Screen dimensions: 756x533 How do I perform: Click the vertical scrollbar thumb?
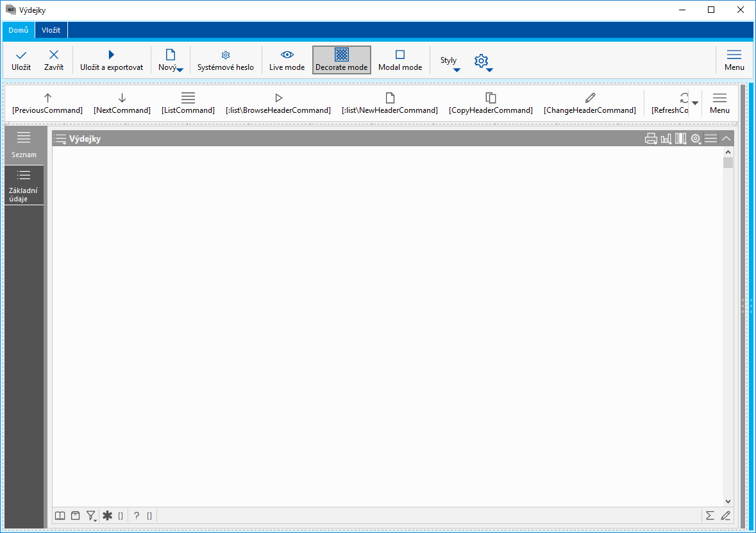(728, 162)
